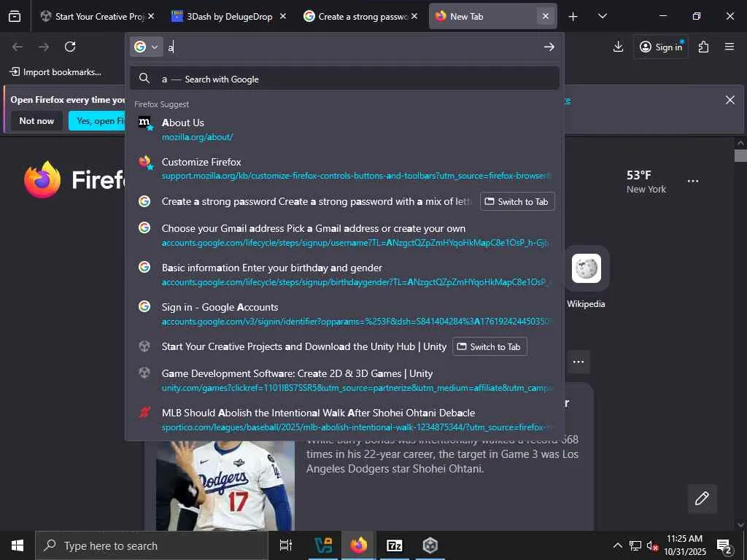
Task: Show hidden system tray icons
Action: pyautogui.click(x=617, y=545)
